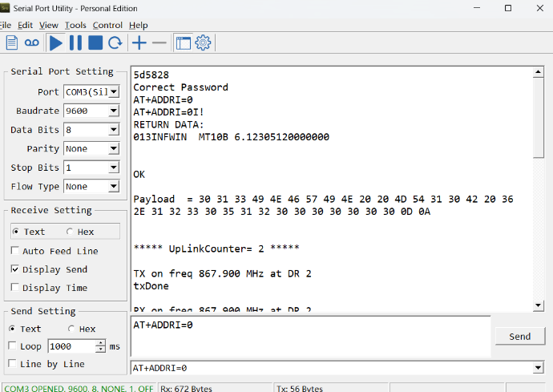
Task: Click the 'TX on freq 867.900 MHz' line
Action: click(222, 274)
